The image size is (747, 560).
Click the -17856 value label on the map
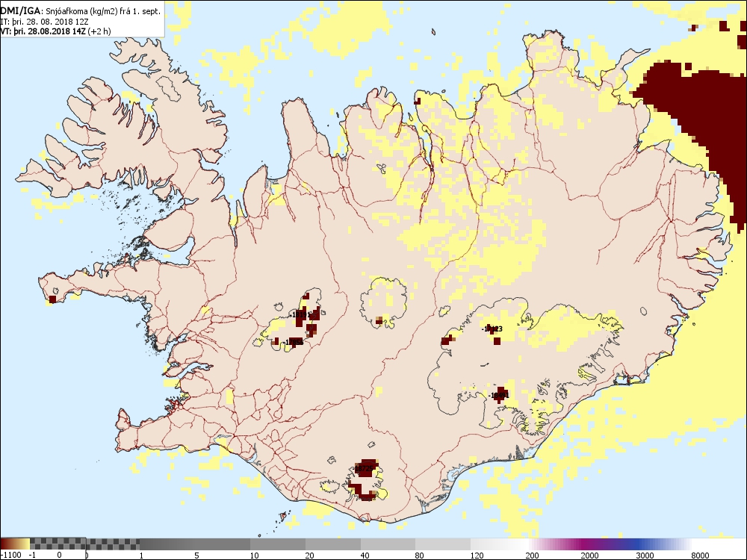pyautogui.click(x=294, y=342)
